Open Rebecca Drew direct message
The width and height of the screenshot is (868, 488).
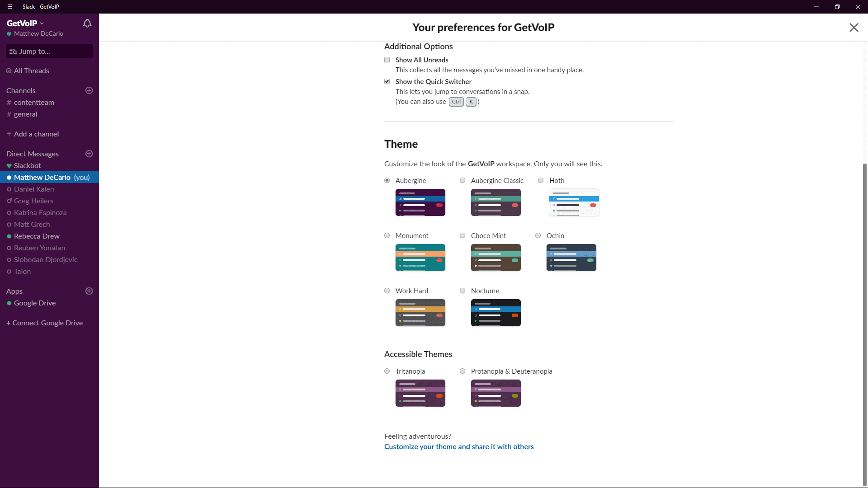(x=49, y=236)
